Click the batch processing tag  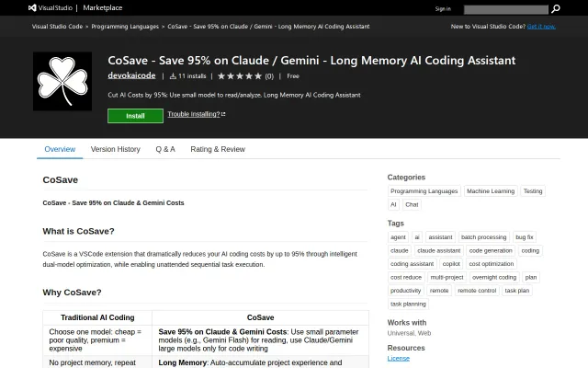point(484,237)
